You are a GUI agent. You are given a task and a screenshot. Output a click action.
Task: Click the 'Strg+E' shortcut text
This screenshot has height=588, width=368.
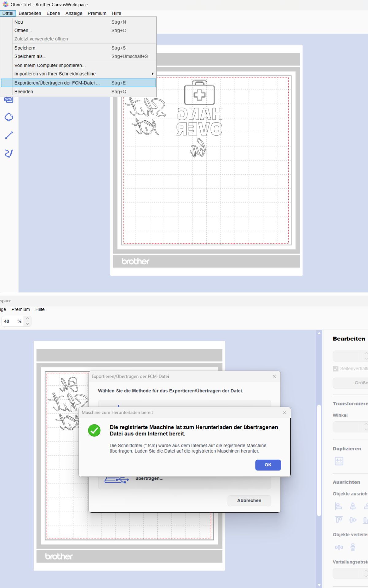pyautogui.click(x=118, y=83)
